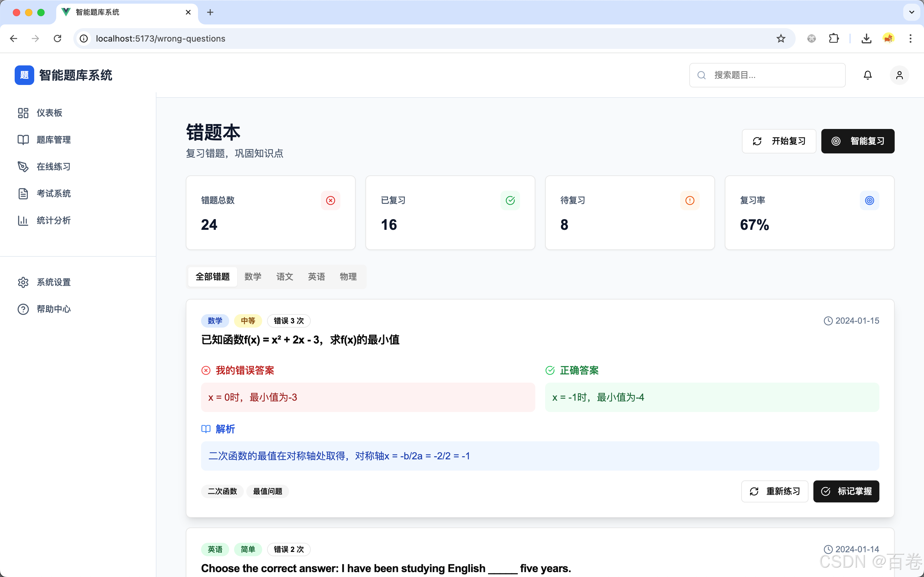924x577 pixels.
Task: Switch to the 物理 subject tab
Action: coord(347,277)
